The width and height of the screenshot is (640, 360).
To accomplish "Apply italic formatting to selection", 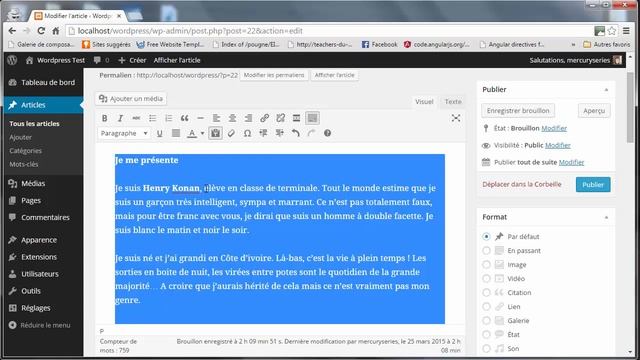I will (x=120, y=118).
